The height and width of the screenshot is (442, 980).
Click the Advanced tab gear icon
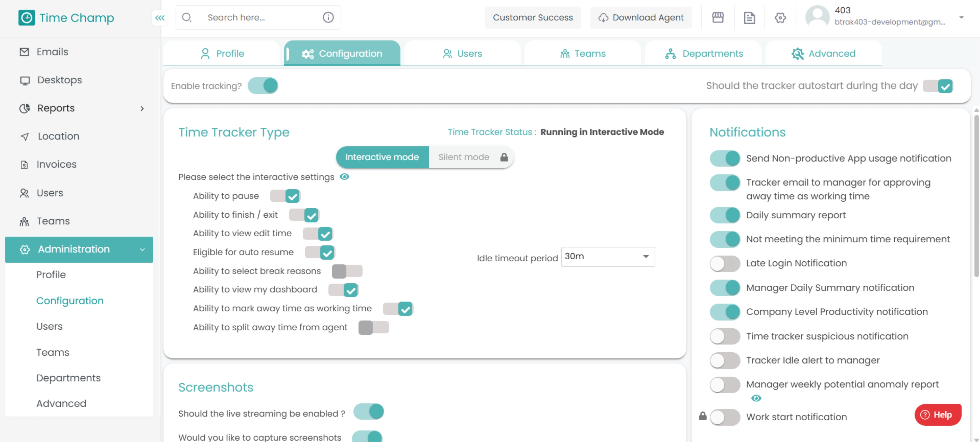[x=797, y=54]
